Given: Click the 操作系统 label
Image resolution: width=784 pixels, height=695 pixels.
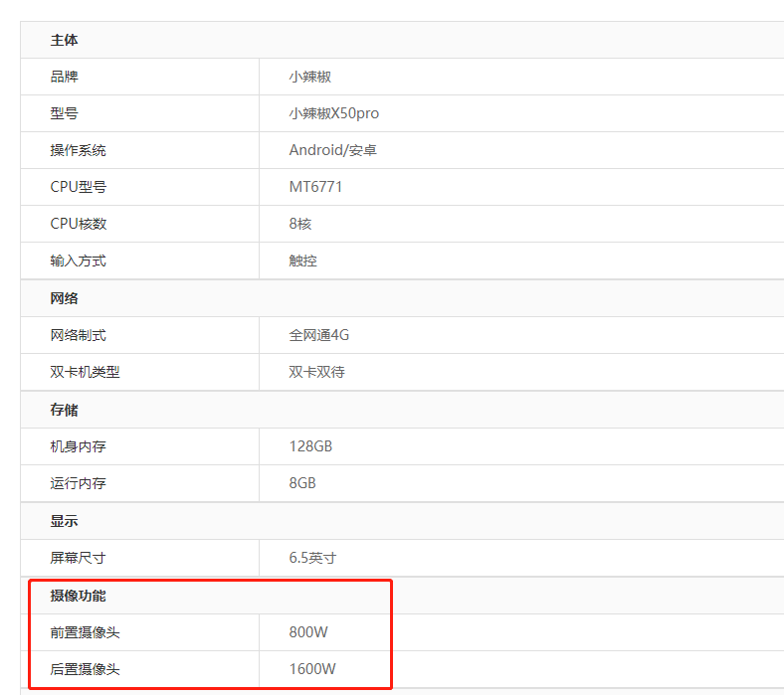Looking at the screenshot, I should tap(78, 150).
